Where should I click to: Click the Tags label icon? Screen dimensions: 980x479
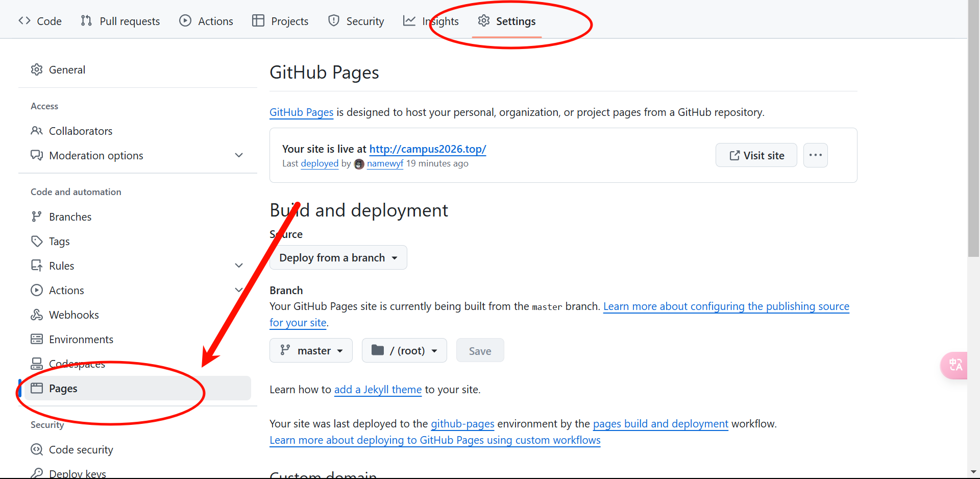coord(37,242)
